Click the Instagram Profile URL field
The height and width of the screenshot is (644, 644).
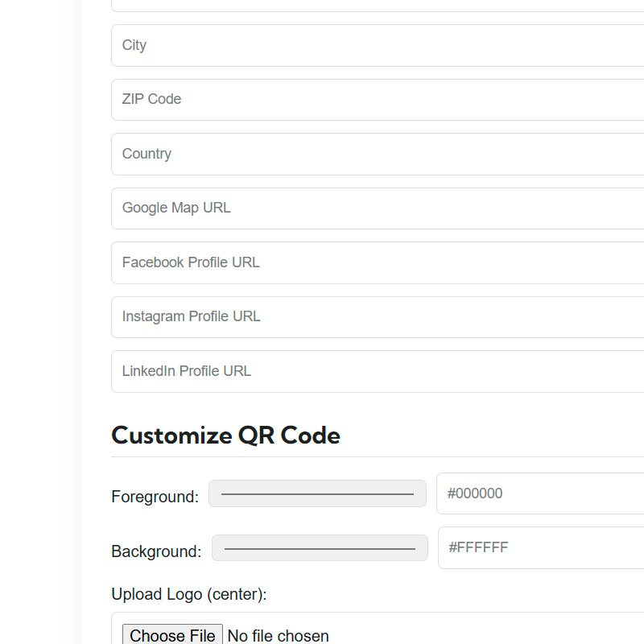tap(377, 317)
